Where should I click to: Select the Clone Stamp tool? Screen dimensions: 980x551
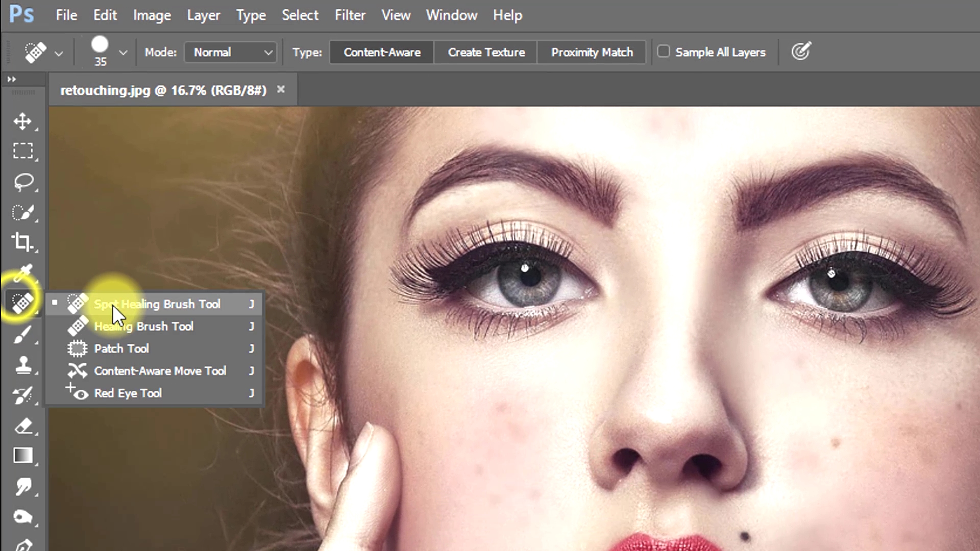tap(23, 365)
